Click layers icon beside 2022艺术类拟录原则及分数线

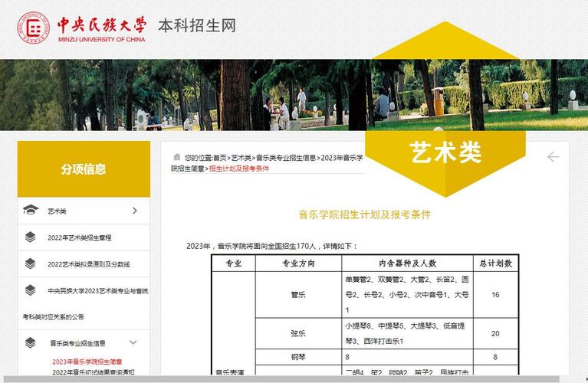pos(31,264)
